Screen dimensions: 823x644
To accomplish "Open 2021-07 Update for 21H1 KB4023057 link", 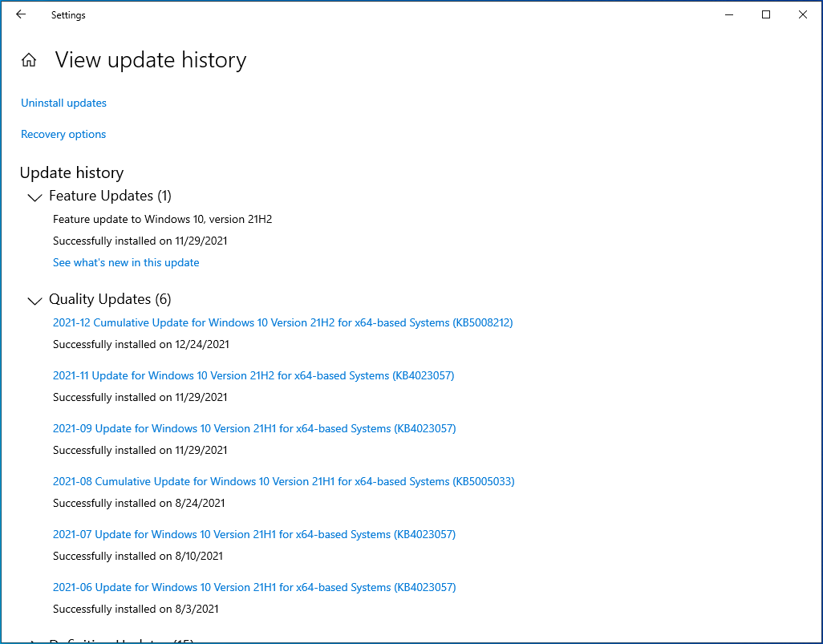I will pyautogui.click(x=254, y=534).
